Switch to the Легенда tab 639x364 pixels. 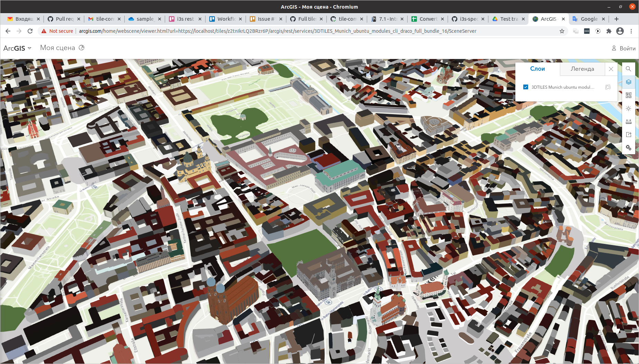tap(582, 69)
